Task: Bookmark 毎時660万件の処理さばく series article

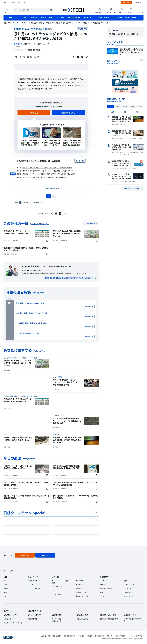Action: (97, 241)
